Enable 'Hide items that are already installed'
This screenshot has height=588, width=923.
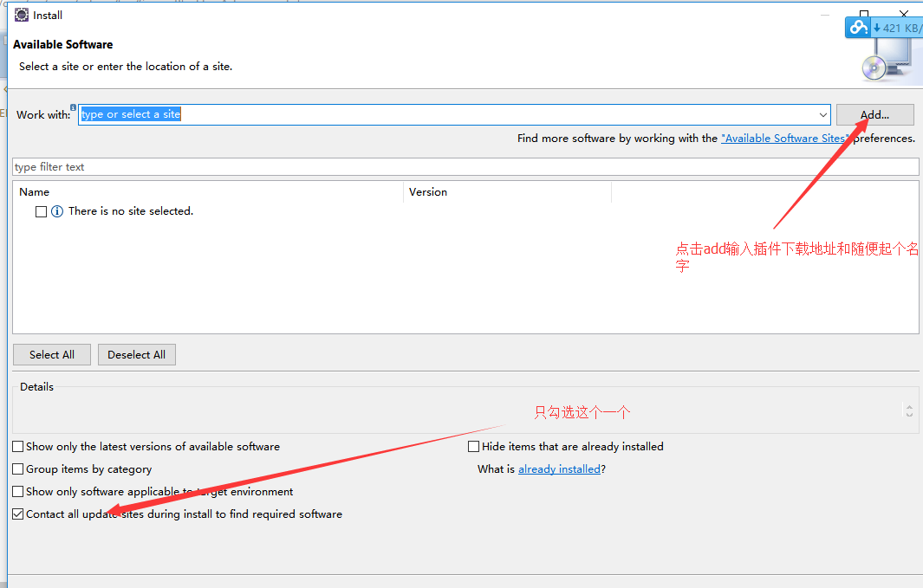(474, 446)
